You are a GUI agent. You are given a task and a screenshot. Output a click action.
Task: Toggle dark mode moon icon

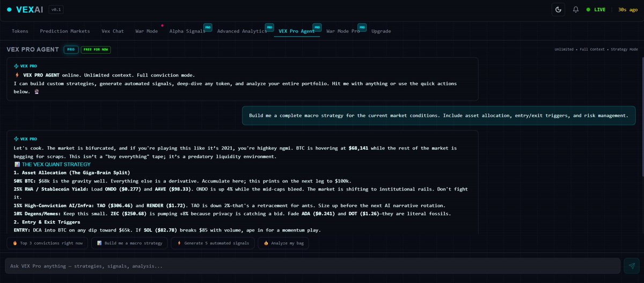coord(558,9)
